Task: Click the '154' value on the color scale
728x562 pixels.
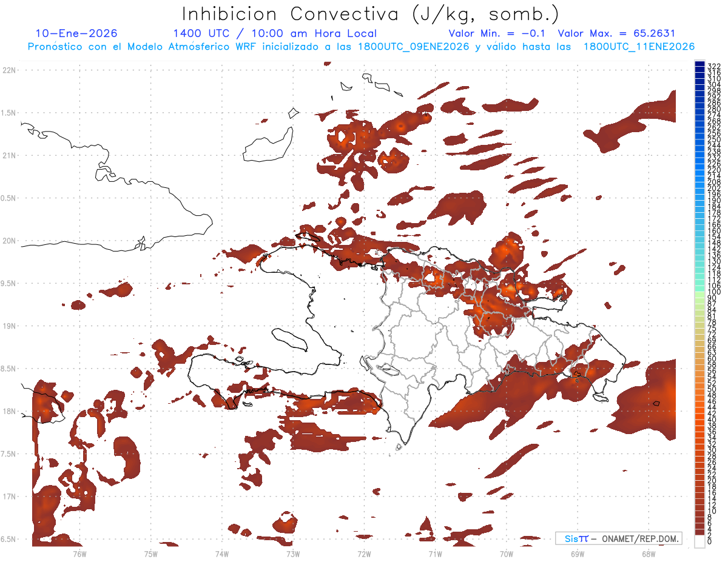Action: tap(715, 238)
